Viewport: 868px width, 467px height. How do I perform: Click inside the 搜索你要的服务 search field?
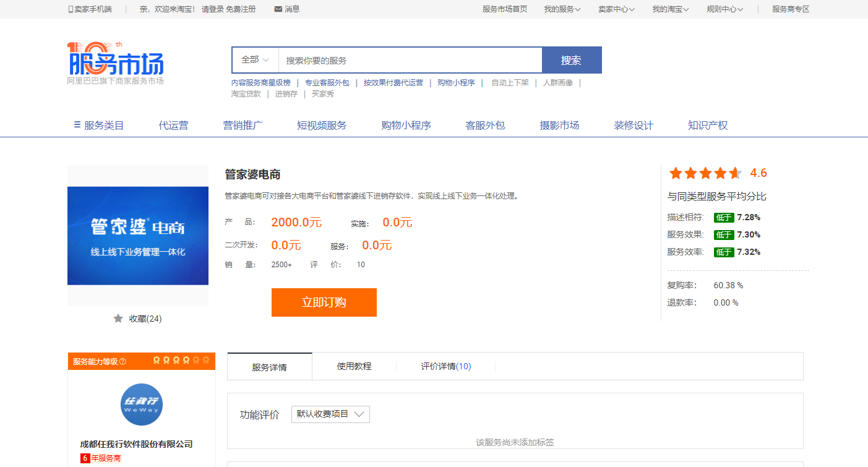point(410,60)
